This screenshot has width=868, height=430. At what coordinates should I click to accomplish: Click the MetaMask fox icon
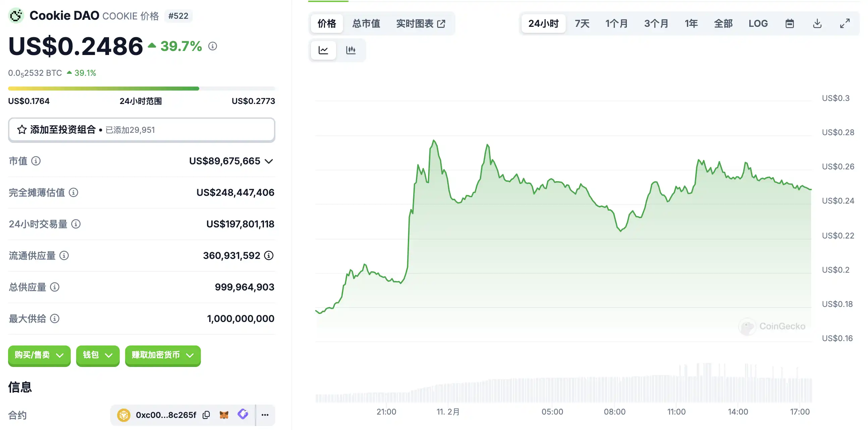[x=224, y=415]
